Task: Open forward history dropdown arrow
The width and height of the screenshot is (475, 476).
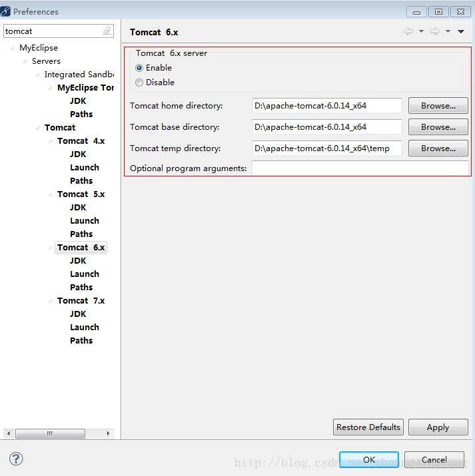Action: click(448, 31)
